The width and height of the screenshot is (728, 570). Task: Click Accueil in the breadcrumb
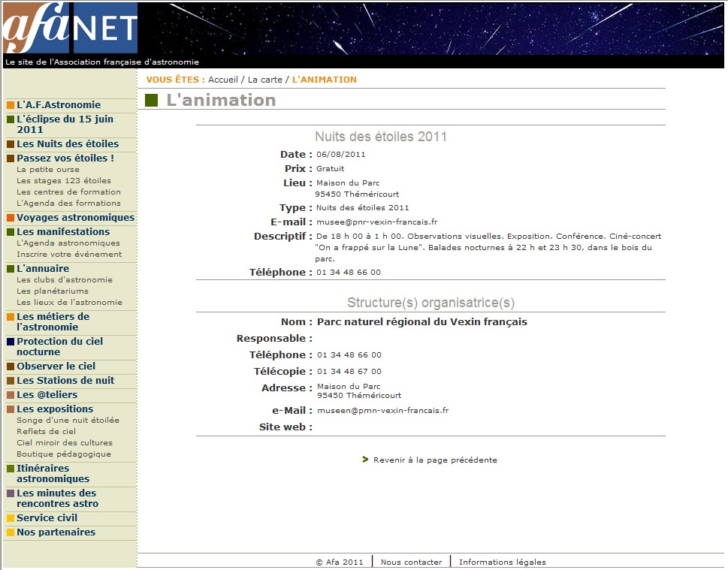point(223,80)
